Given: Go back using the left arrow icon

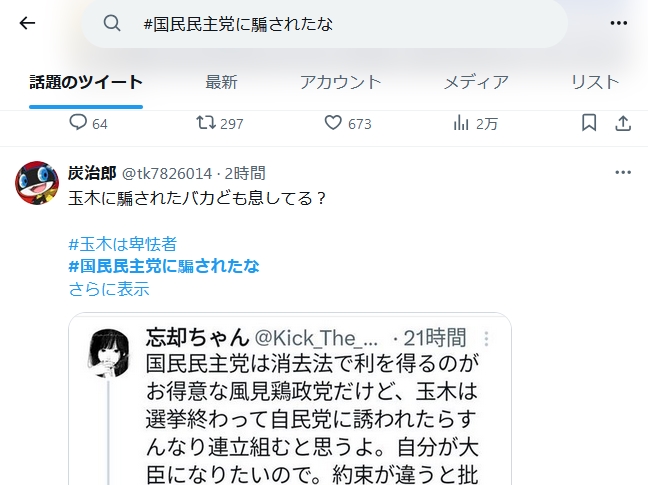Looking at the screenshot, I should pyautogui.click(x=27, y=23).
